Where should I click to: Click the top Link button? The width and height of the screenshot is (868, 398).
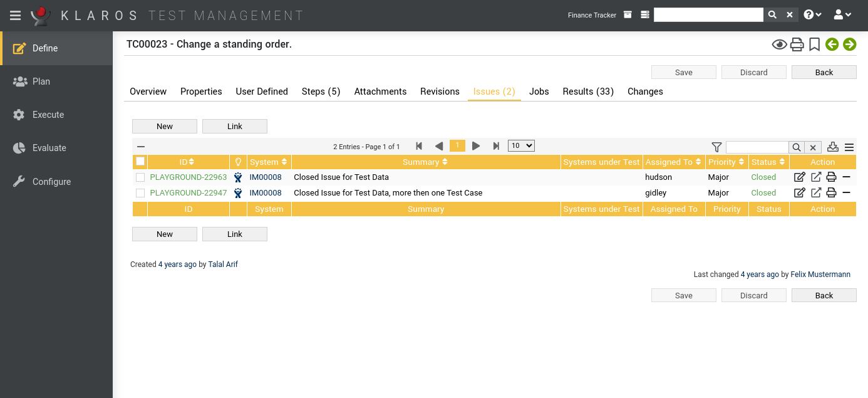pyautogui.click(x=235, y=127)
